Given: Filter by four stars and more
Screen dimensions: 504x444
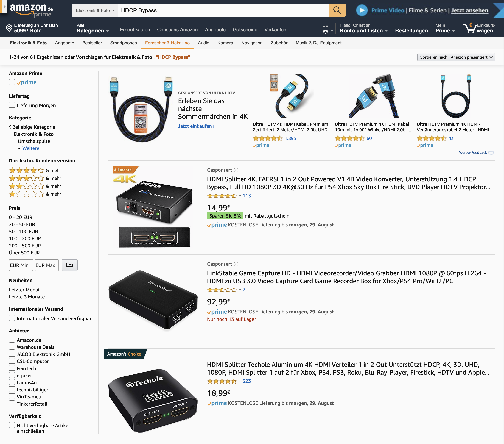Looking at the screenshot, I should (x=35, y=171).
